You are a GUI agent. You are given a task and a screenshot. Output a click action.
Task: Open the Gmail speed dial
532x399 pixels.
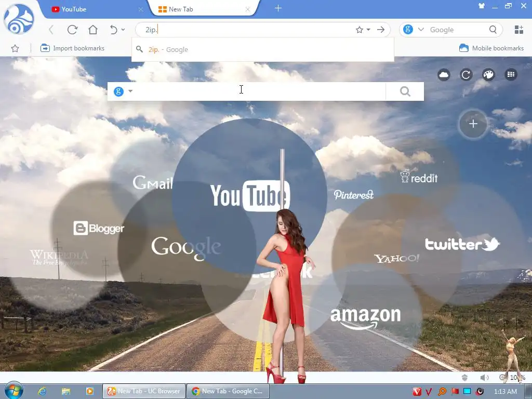[153, 182]
